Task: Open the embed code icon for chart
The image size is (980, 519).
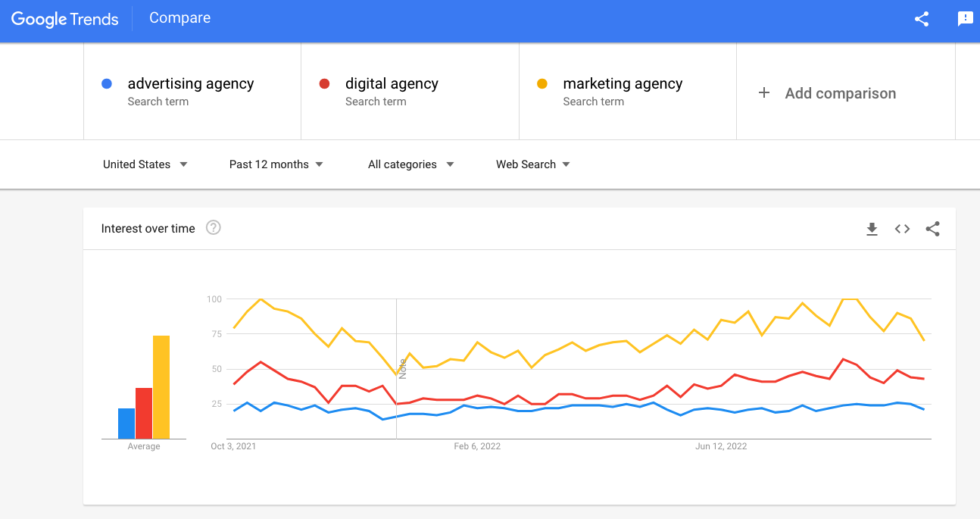Action: (902, 229)
